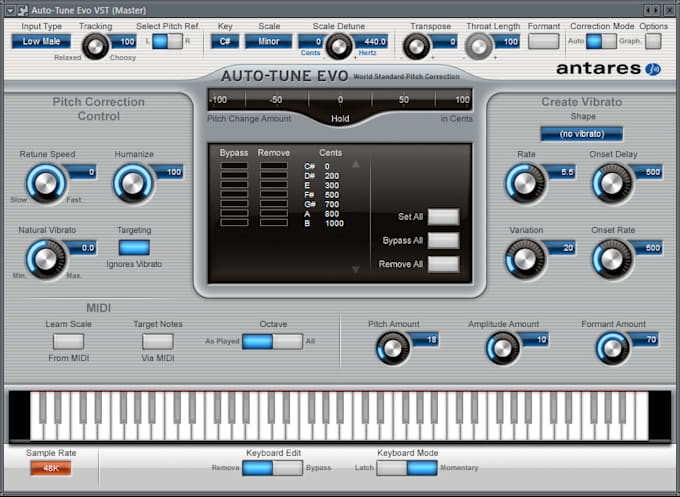Click the Pitch Amount knob
The image size is (680, 497).
point(392,349)
